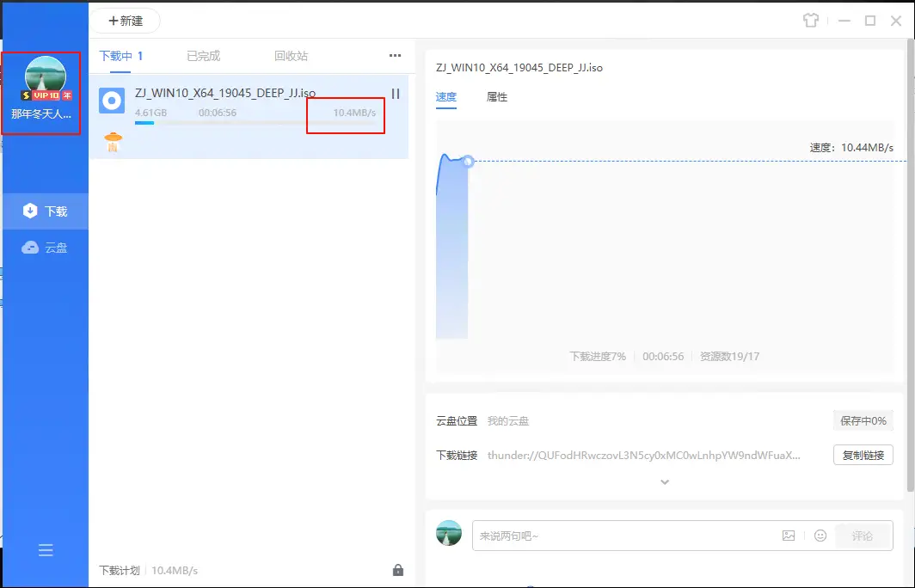This screenshot has height=588, width=915.
Task: Open the 回收站 tab
Action: point(291,56)
